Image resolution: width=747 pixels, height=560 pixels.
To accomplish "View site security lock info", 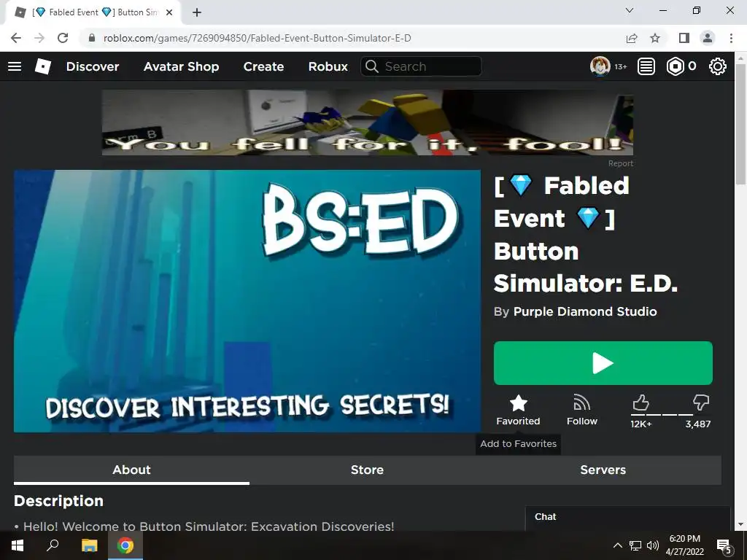I will (91, 38).
